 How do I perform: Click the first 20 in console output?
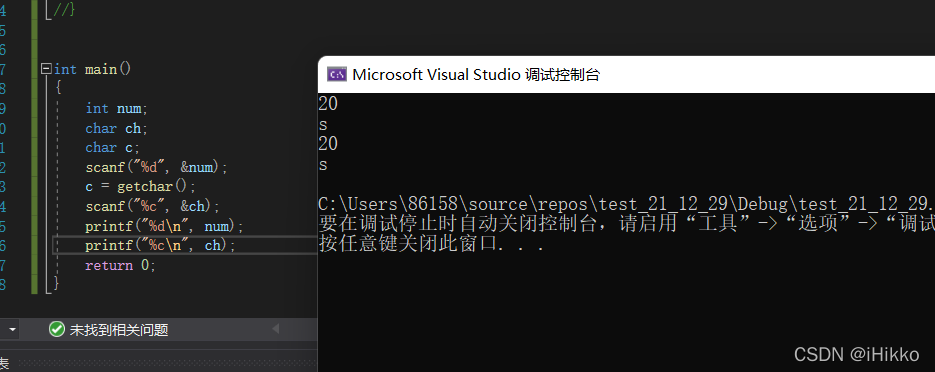pos(328,104)
